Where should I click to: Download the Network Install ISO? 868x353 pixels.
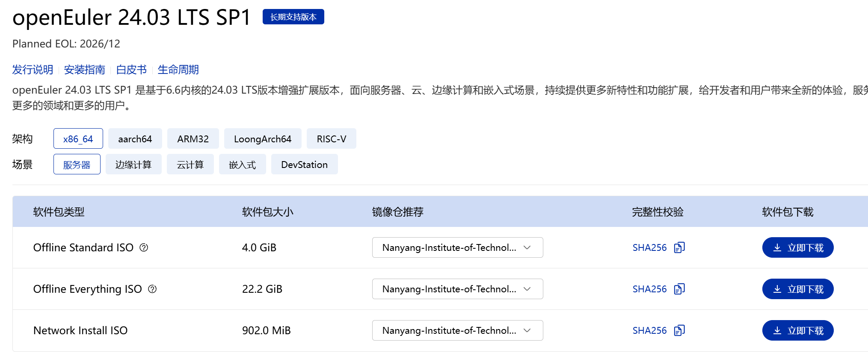click(x=798, y=330)
